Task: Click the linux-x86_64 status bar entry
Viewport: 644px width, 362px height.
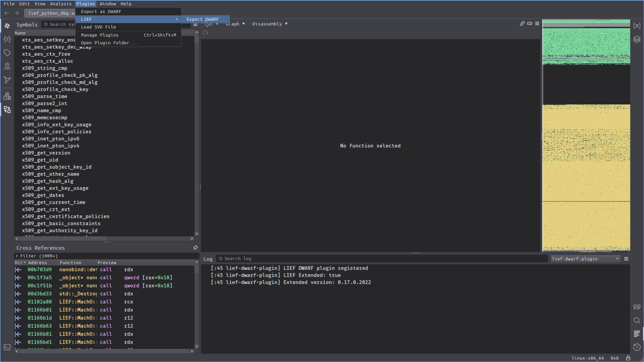Action: (x=588, y=358)
